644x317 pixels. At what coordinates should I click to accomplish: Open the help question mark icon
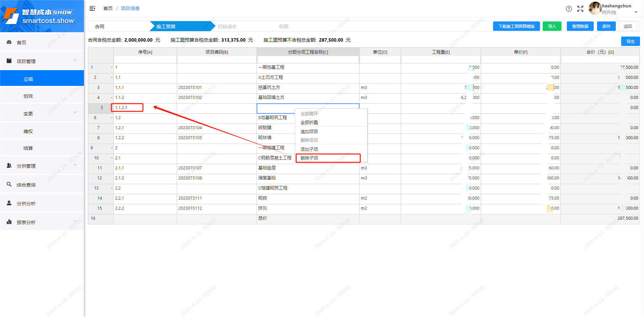(569, 9)
